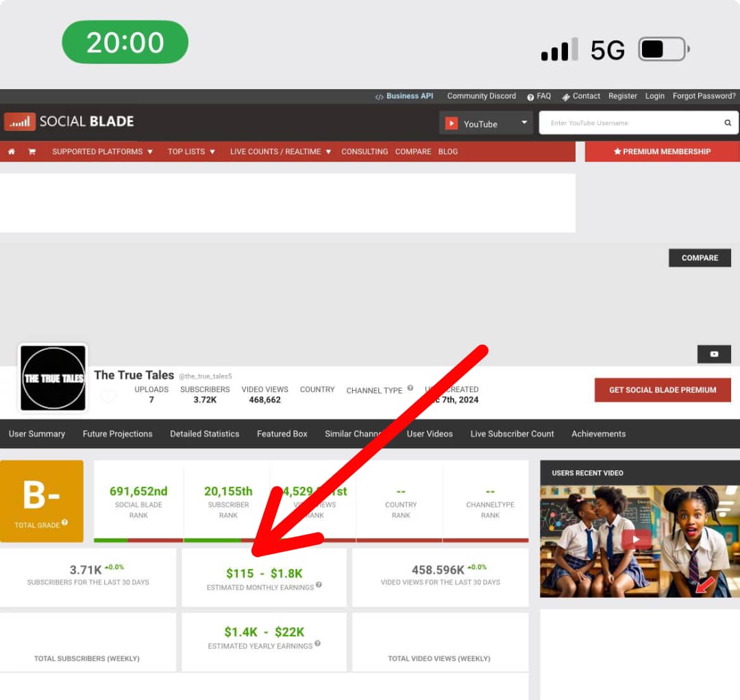Expand the Supported Platforms menu
Viewport: 740px width, 700px height.
pos(102,152)
